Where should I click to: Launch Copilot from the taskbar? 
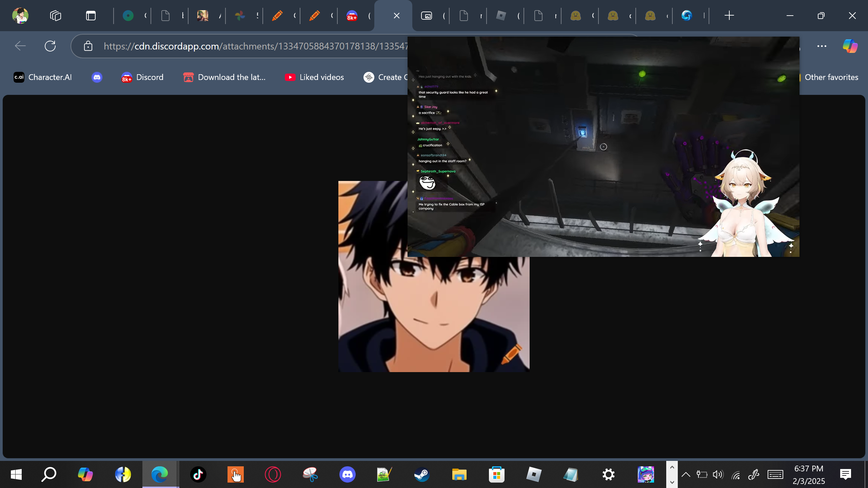tap(85, 474)
